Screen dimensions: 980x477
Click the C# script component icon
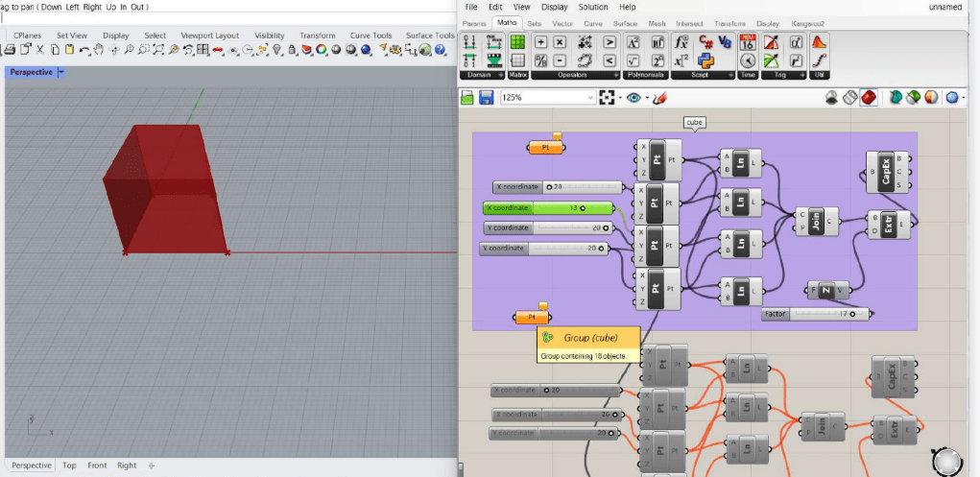(705, 42)
